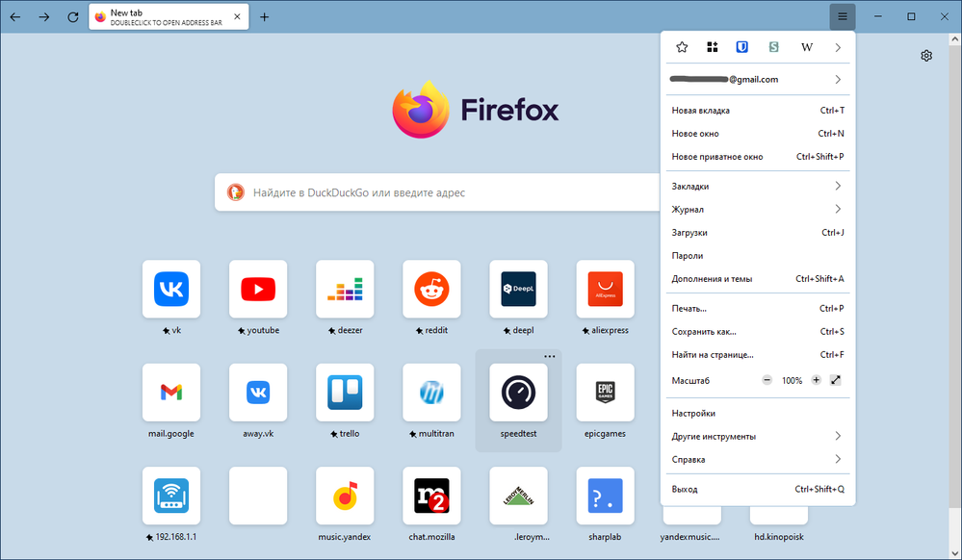Open the chat.mozilla shortcut tile
Viewport: 962px width, 560px height.
pyautogui.click(x=432, y=496)
